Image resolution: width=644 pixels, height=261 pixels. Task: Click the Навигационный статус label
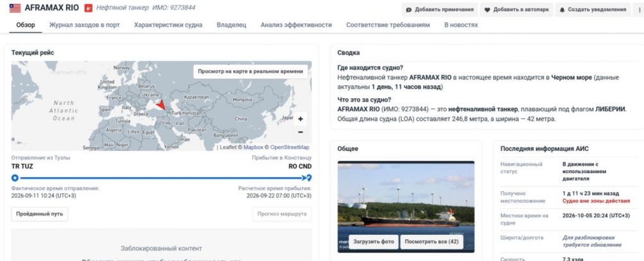pos(521,168)
